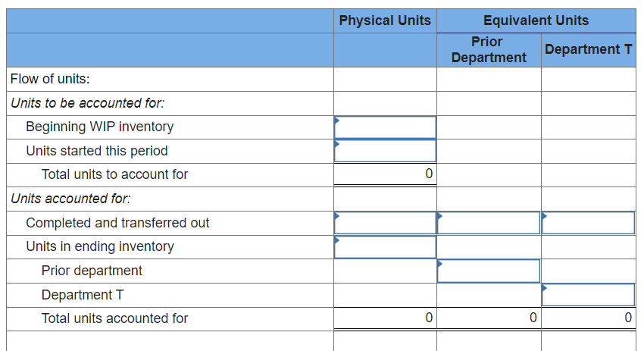Viewport: 644px width, 351px height.
Task: Select the Department T column header
Action: click(588, 49)
